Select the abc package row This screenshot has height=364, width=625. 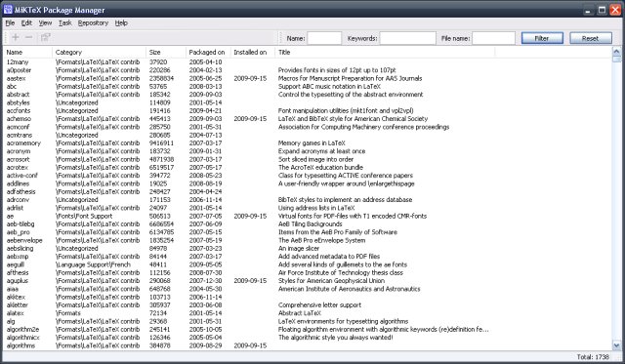coord(308,87)
